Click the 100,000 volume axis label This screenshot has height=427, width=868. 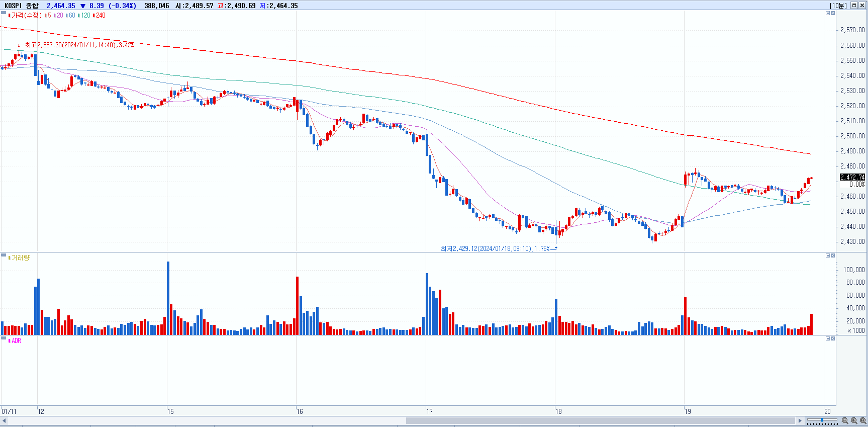pos(854,270)
